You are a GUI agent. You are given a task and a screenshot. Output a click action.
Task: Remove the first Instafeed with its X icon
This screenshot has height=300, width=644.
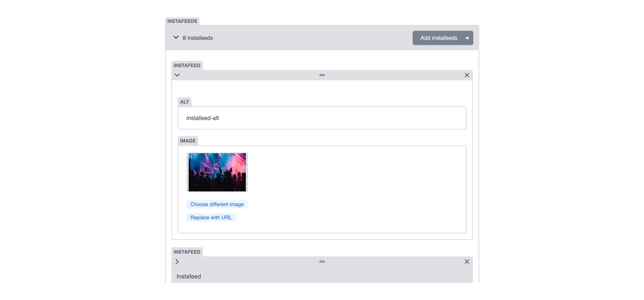point(467,75)
